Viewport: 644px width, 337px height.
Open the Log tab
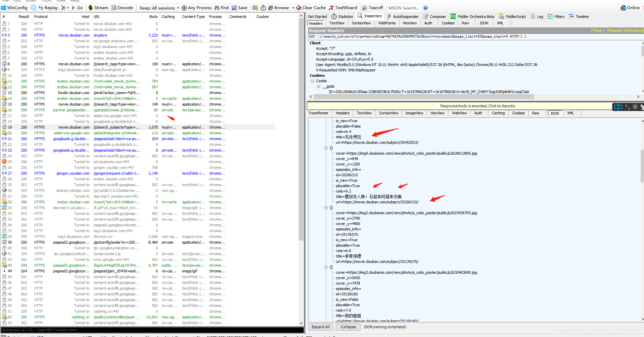coord(537,17)
